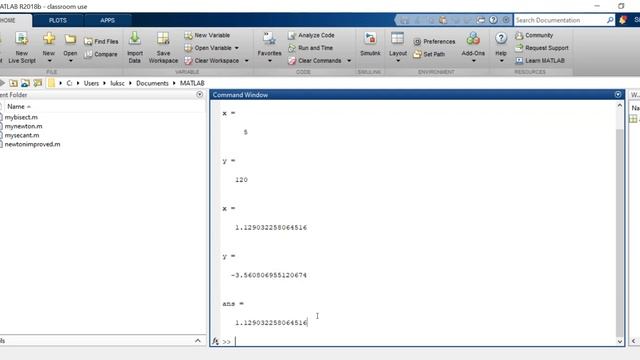
Task: Open Community link
Action: click(x=534, y=35)
